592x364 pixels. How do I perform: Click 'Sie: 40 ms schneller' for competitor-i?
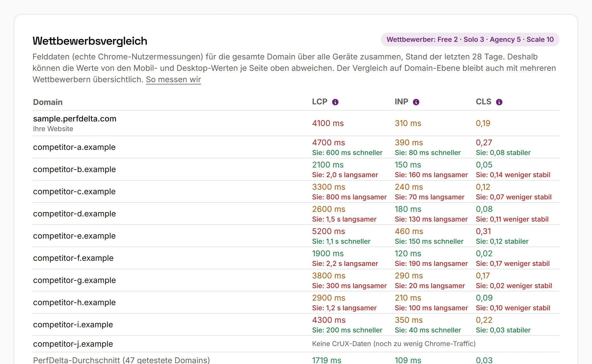coord(428,330)
